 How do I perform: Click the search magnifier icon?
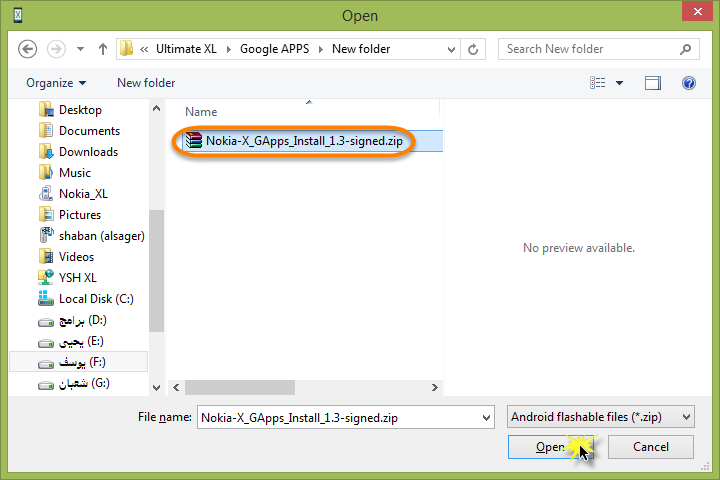(686, 49)
